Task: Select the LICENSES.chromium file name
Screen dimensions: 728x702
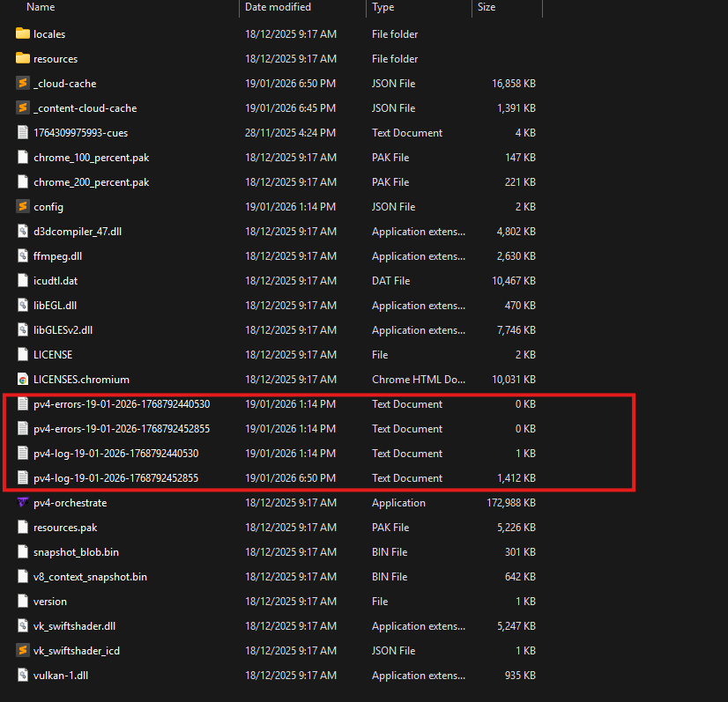Action: tap(81, 380)
